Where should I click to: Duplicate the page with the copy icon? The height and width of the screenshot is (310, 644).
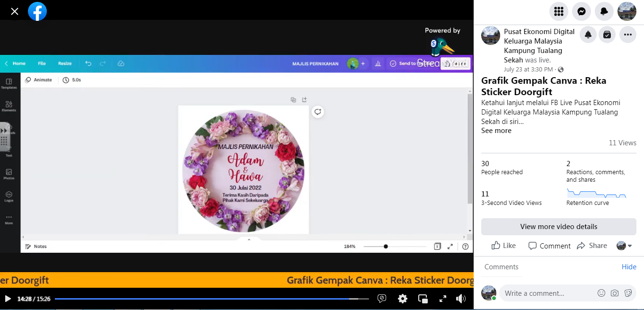(x=293, y=100)
